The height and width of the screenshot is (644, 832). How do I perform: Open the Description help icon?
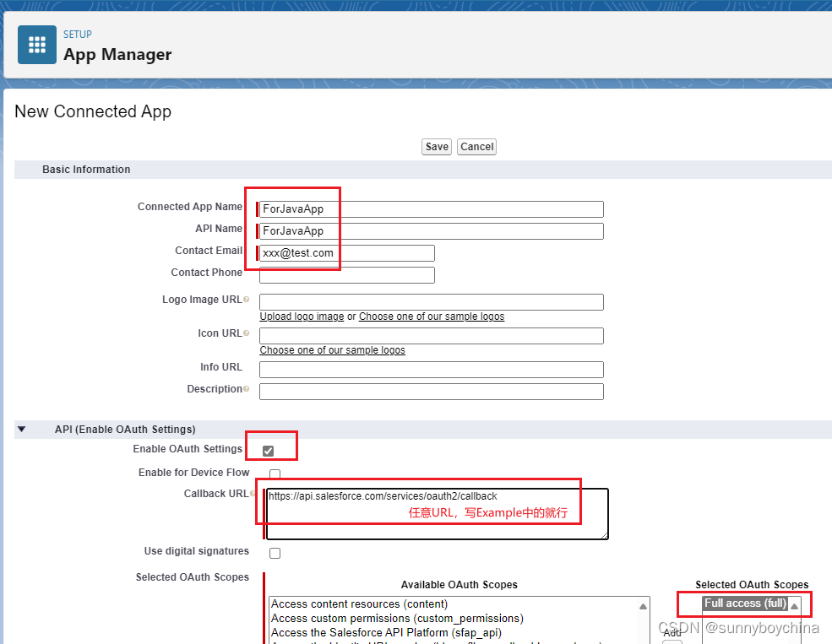pos(246,389)
